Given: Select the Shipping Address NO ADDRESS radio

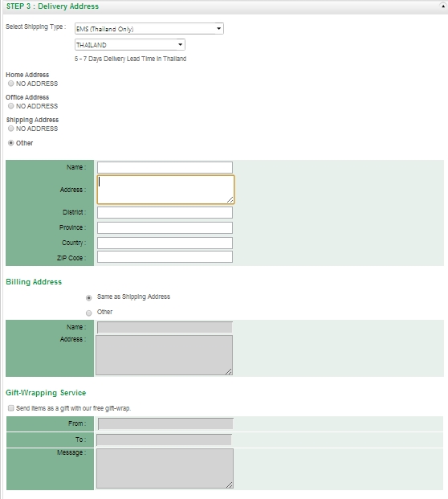Looking at the screenshot, I should click(11, 129).
